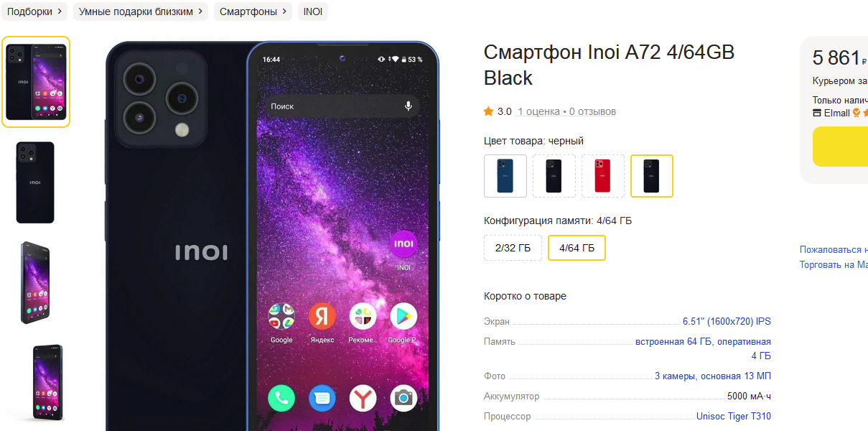Open the Unisoc Tiger T310 processor link
Viewport: 868px width, 431px height.
tap(734, 417)
